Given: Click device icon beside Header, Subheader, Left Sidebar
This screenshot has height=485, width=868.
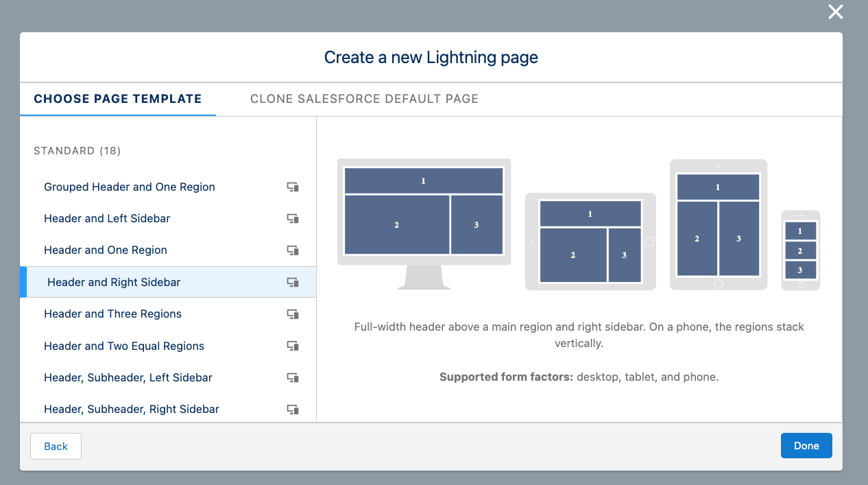Looking at the screenshot, I should pos(293,377).
